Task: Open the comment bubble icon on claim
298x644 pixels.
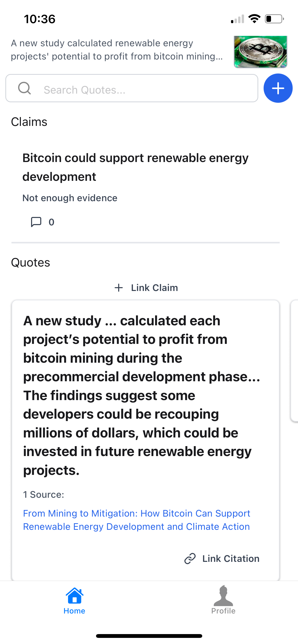Action: [x=36, y=222]
